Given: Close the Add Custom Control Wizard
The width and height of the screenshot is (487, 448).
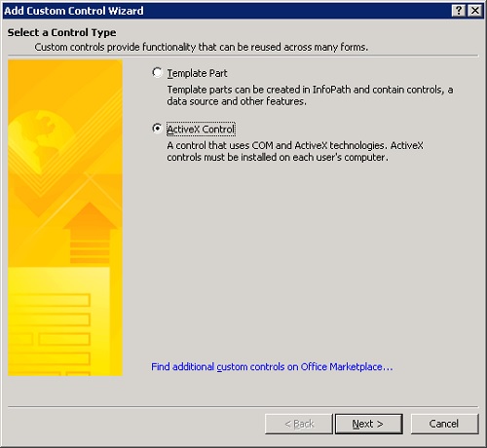Looking at the screenshot, I should pyautogui.click(x=475, y=11).
